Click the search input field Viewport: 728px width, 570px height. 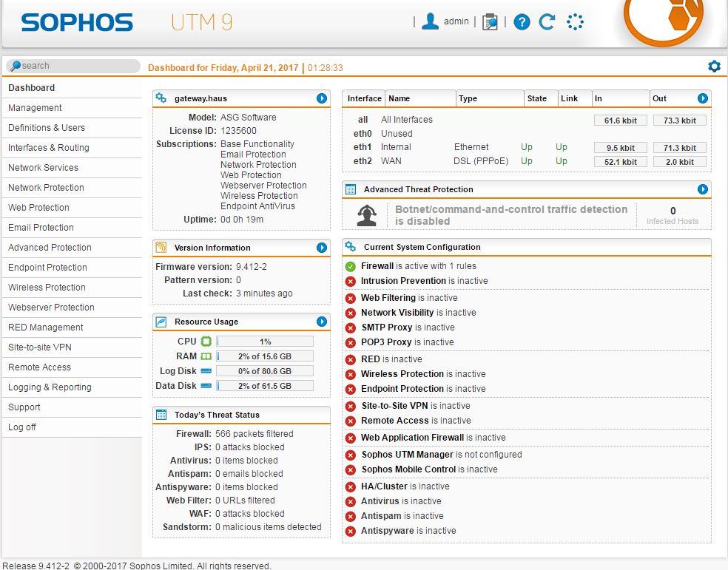(x=73, y=66)
